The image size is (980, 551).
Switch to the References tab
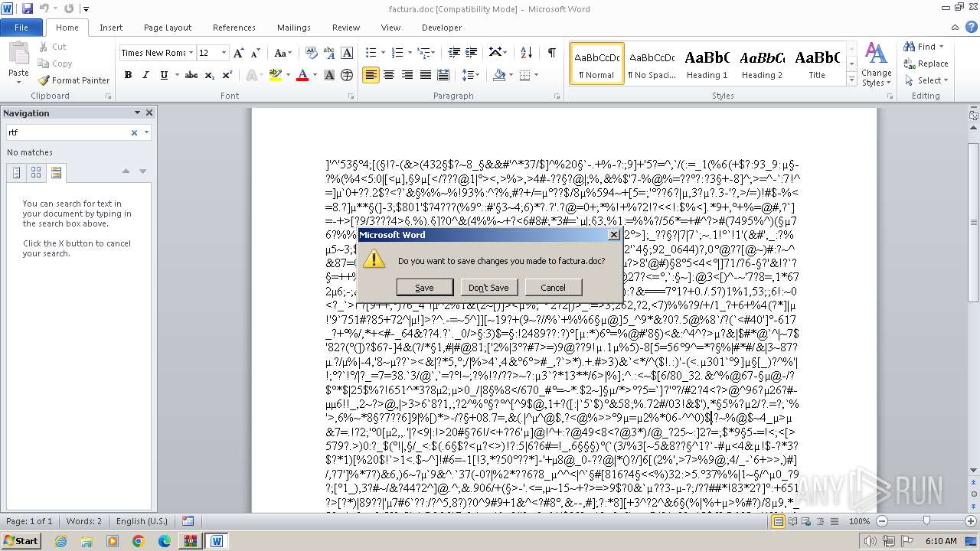tap(234, 28)
